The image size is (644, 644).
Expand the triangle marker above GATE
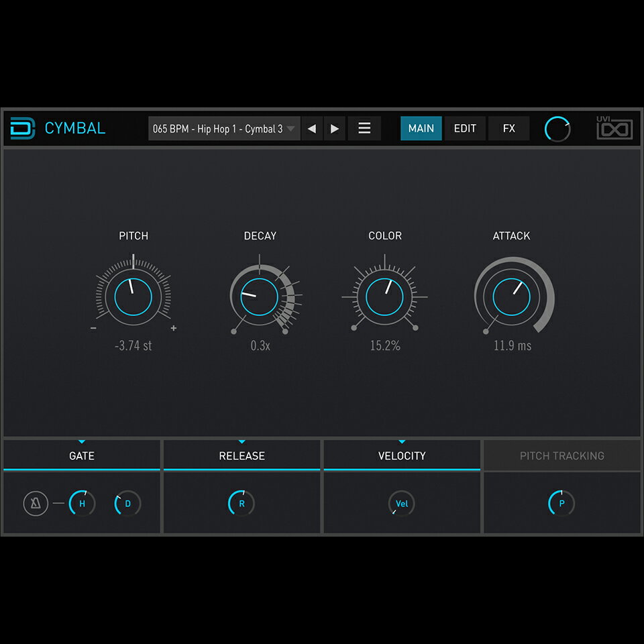82,441
